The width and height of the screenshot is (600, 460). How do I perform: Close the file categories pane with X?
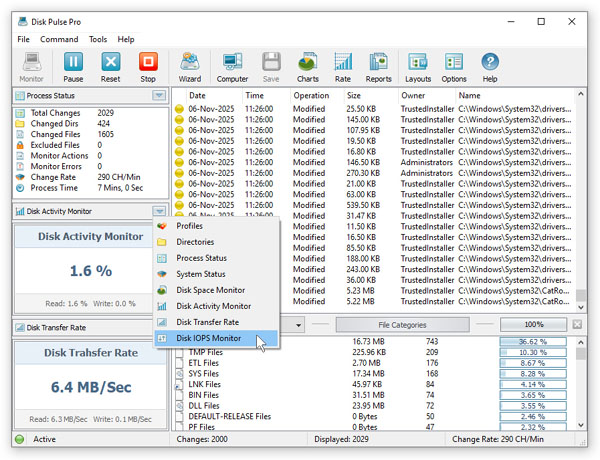pyautogui.click(x=577, y=325)
